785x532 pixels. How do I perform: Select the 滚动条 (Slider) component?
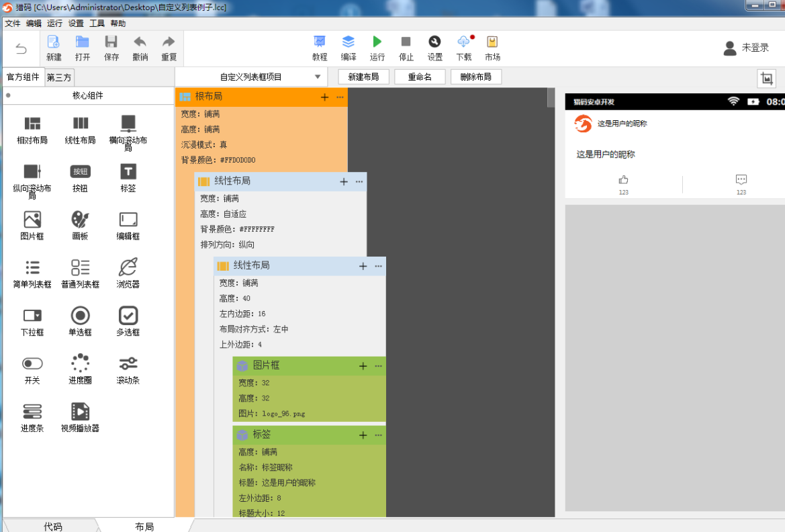(x=128, y=364)
